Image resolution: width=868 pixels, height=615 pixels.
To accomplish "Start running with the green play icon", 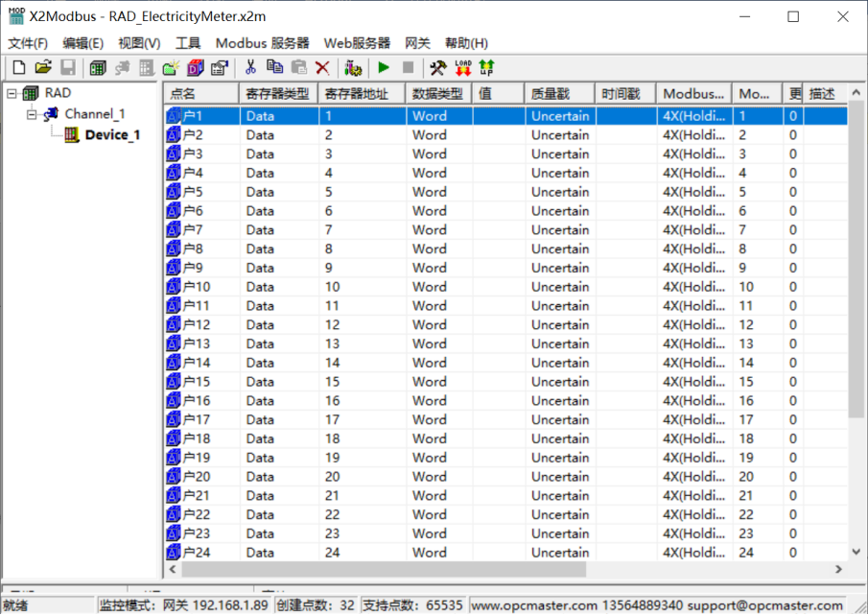I will click(383, 67).
